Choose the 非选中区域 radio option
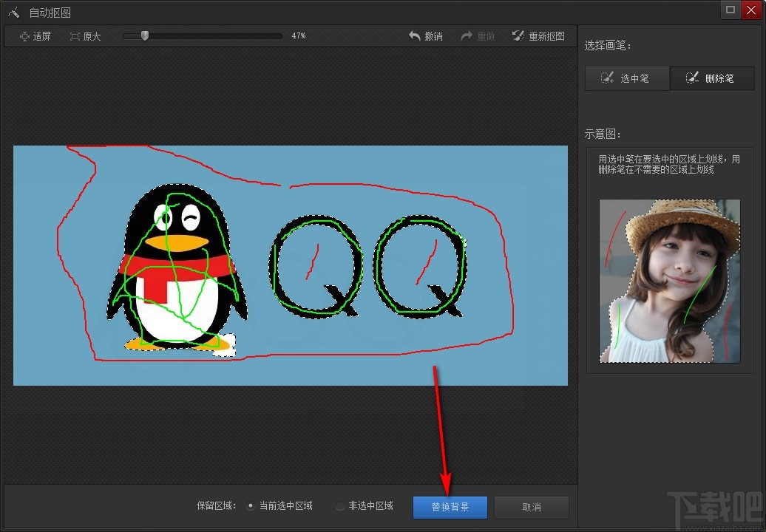The width and height of the screenshot is (766, 532). 340,506
